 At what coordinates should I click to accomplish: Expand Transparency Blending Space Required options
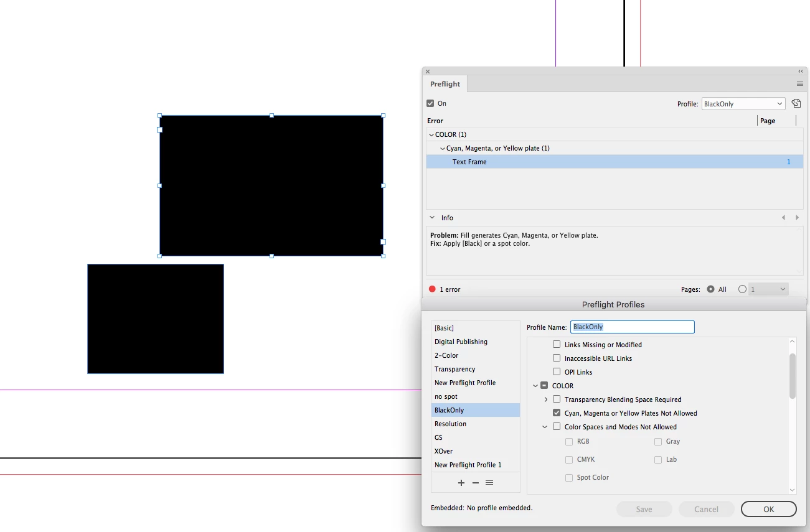pyautogui.click(x=546, y=399)
